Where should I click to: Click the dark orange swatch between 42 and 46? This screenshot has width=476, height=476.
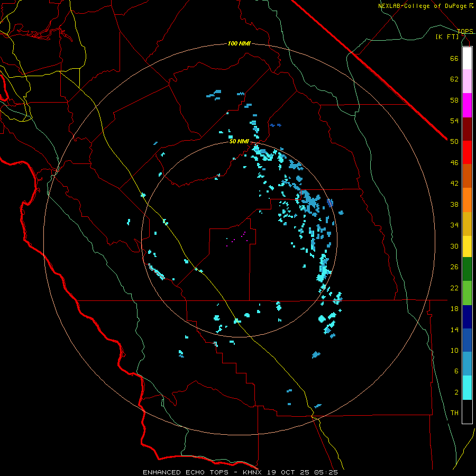(x=467, y=176)
